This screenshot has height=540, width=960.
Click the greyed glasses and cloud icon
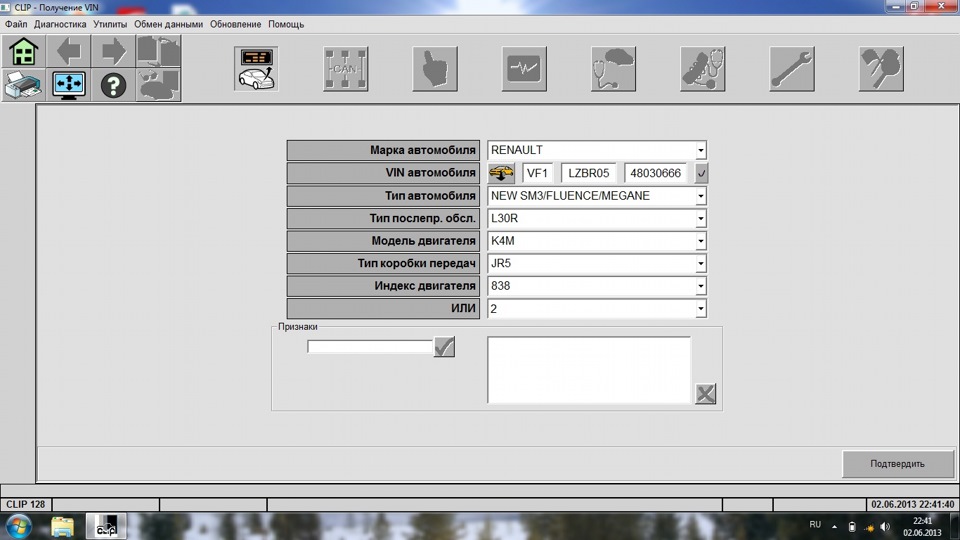point(159,84)
